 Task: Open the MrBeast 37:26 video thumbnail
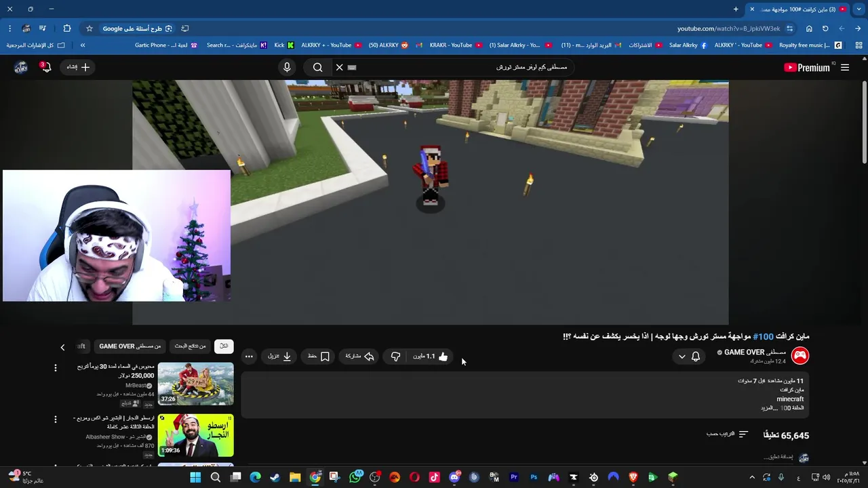point(195,384)
